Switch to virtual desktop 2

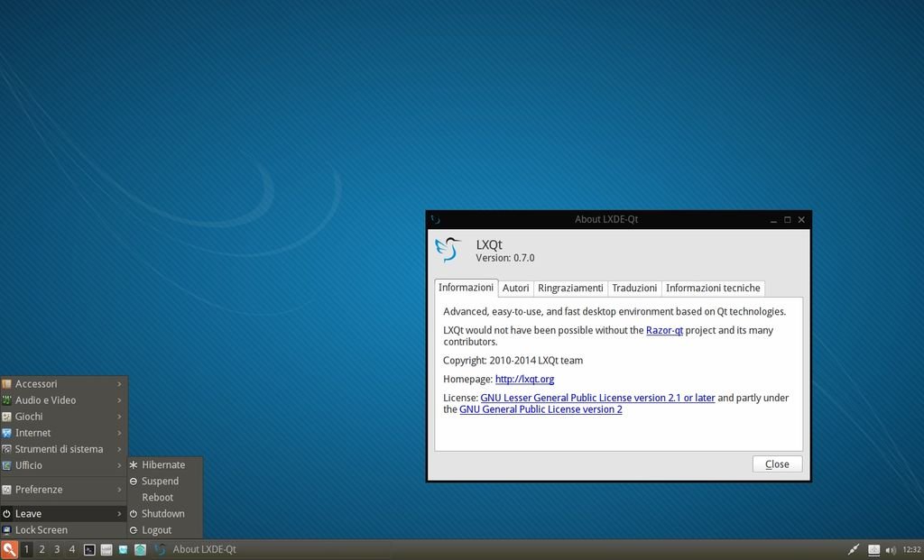42,549
